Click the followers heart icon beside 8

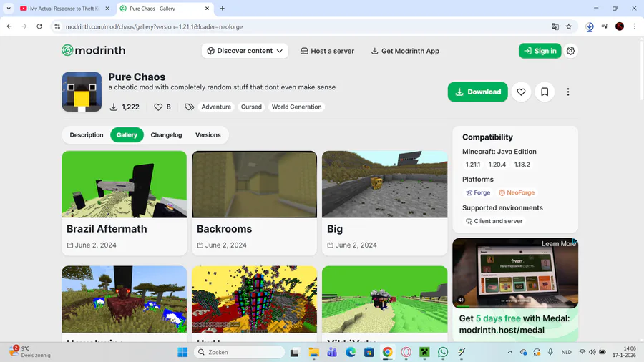click(x=158, y=107)
